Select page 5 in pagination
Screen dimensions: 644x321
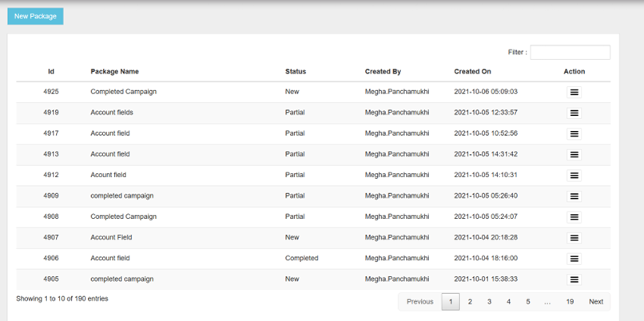pyautogui.click(x=528, y=302)
